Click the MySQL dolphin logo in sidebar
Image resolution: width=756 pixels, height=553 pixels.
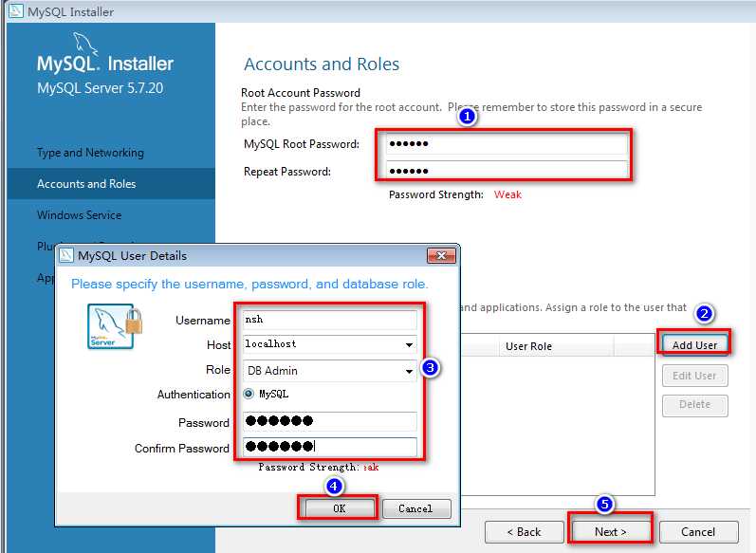click(84, 44)
